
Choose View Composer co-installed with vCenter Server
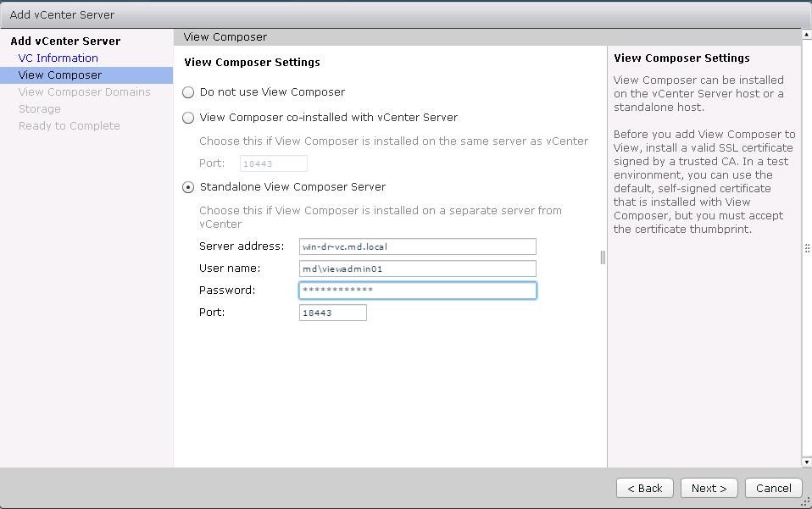point(188,118)
